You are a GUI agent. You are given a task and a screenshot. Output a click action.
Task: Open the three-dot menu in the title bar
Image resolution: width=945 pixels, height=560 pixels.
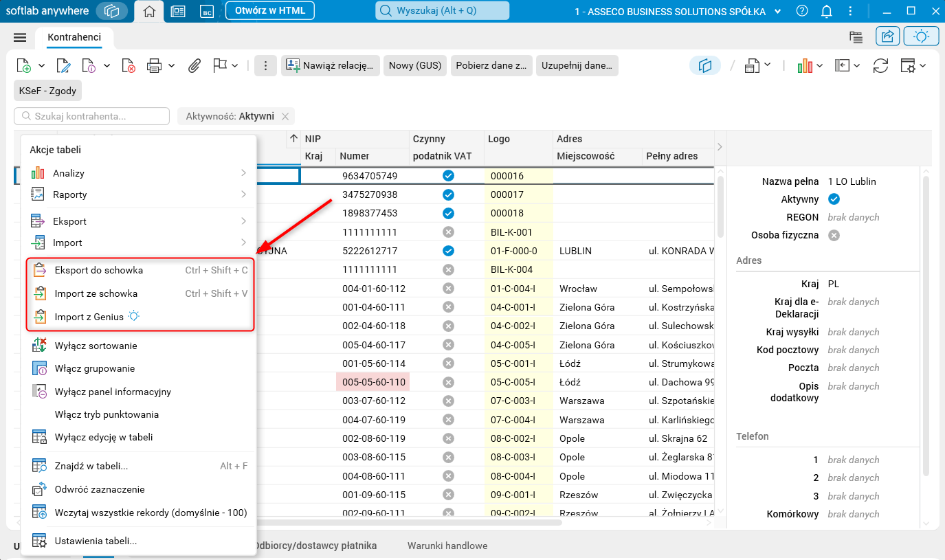(x=851, y=11)
